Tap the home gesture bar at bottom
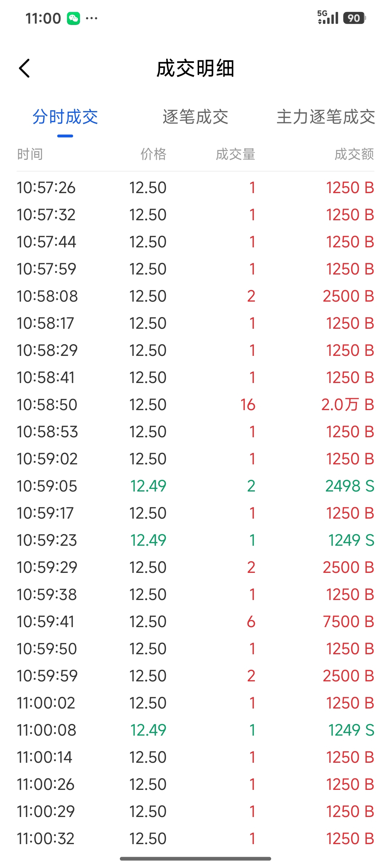This screenshot has height=868, width=391. tap(195, 859)
